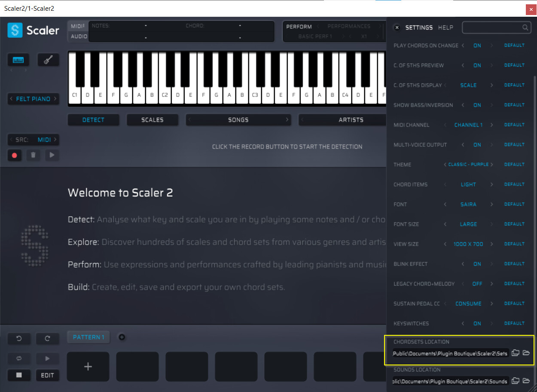Toggle Play Chords On Change value ON
This screenshot has width=537, height=392.
(x=477, y=46)
